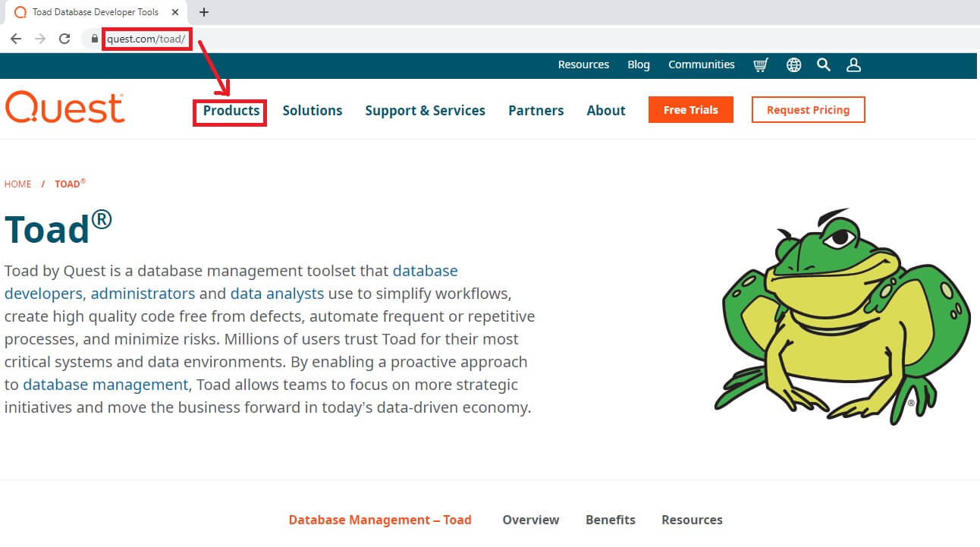Viewport: 980px width, 547px height.
Task: Follow the data analysts link
Action: 277,294
